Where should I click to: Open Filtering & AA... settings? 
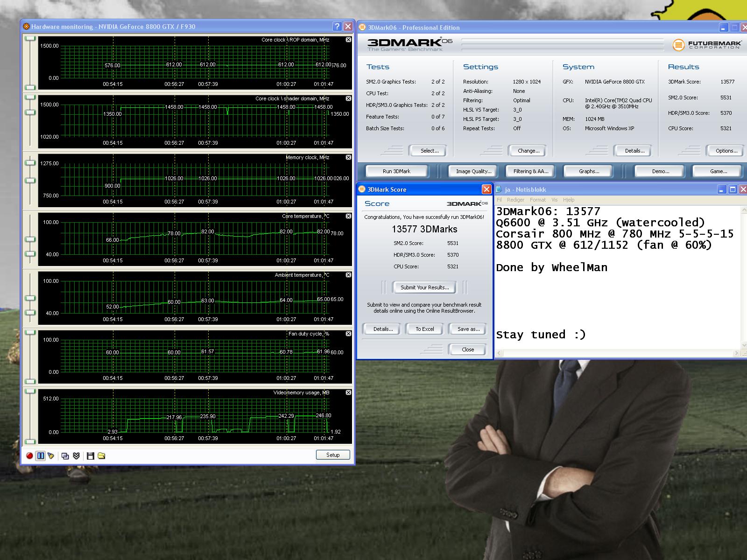click(x=531, y=171)
